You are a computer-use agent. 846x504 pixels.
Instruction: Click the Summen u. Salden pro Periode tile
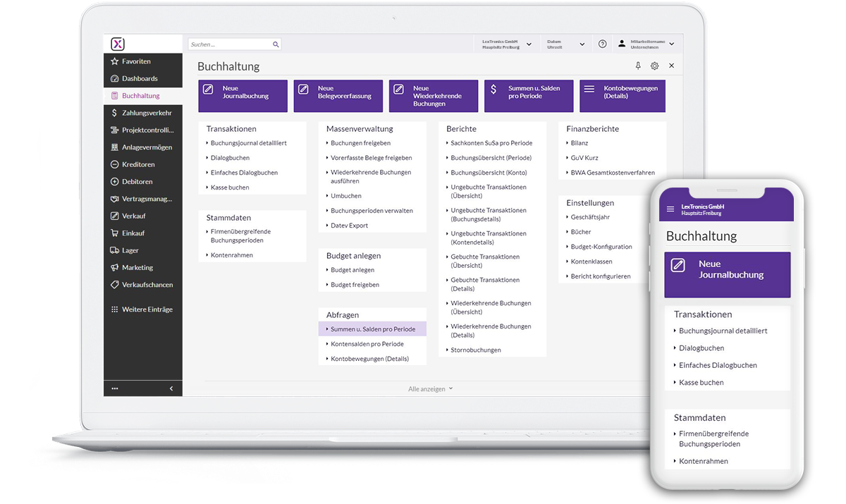pyautogui.click(x=529, y=95)
